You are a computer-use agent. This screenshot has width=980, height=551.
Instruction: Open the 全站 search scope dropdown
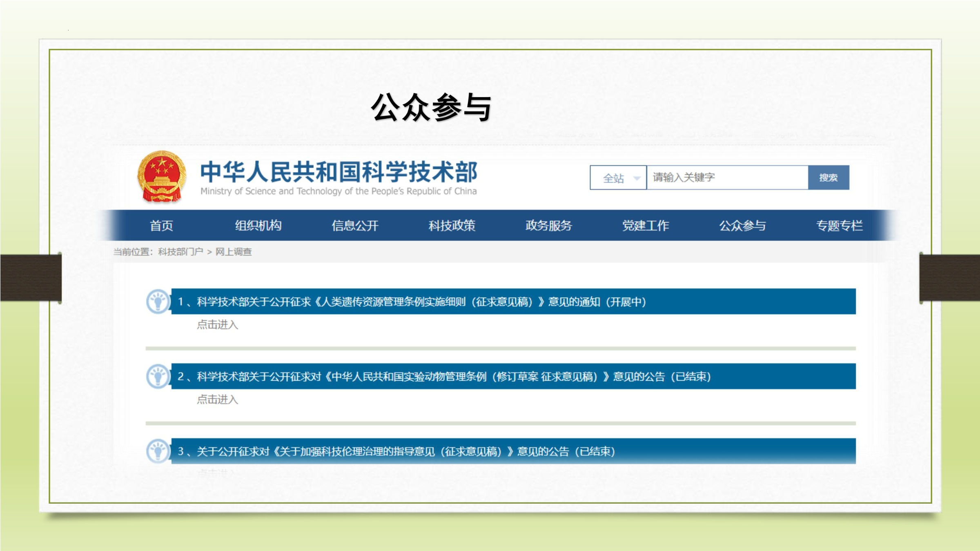[618, 178]
